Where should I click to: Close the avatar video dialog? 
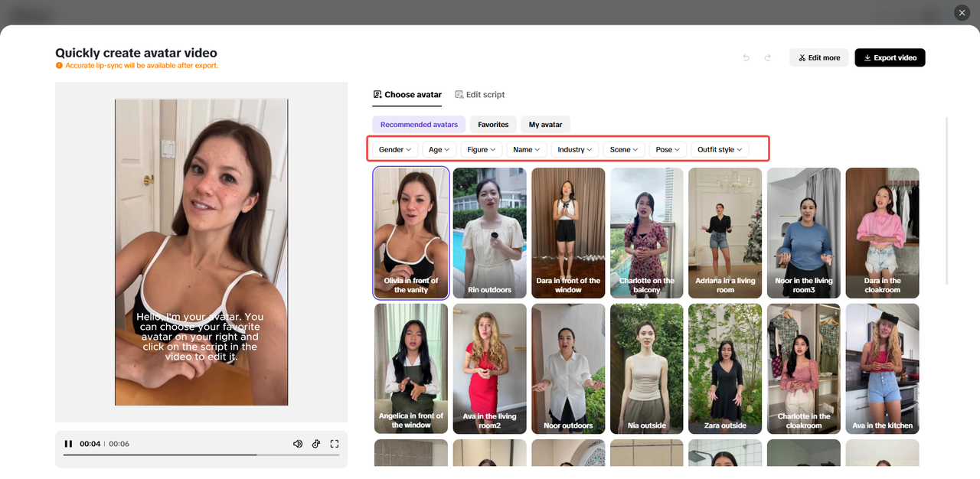point(962,13)
